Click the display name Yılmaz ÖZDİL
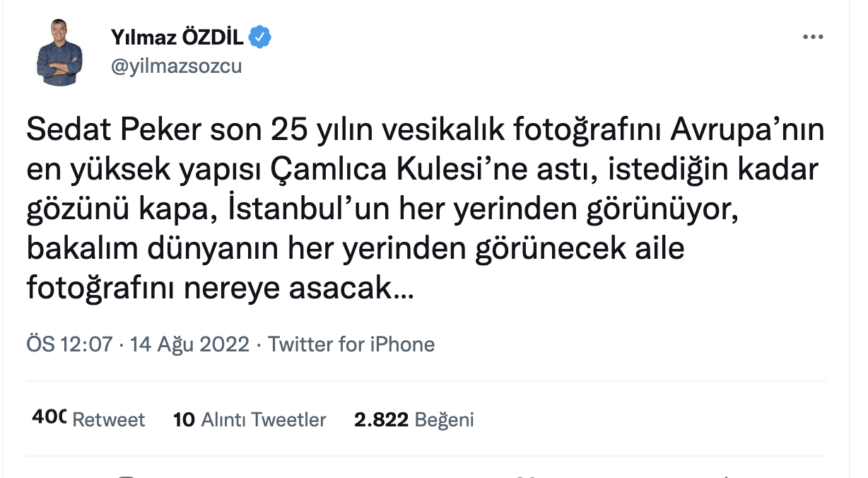 177,37
